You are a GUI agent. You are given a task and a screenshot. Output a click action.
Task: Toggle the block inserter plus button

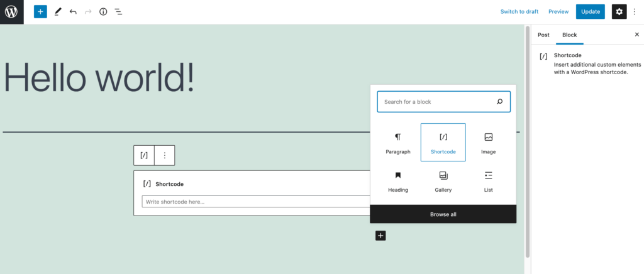[x=40, y=12]
